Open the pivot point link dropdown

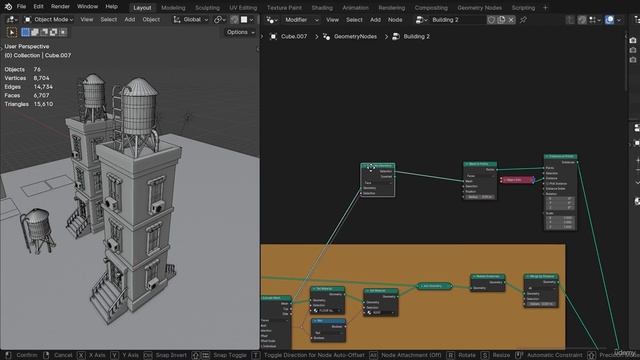tap(220, 20)
